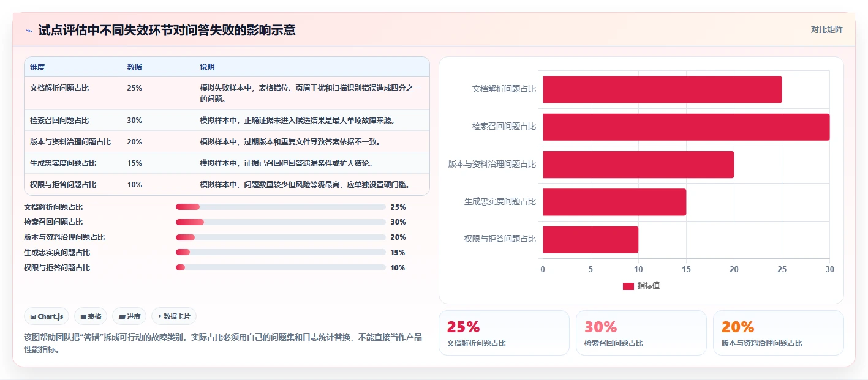
Task: Click the 数据 column header
Action: (x=134, y=67)
